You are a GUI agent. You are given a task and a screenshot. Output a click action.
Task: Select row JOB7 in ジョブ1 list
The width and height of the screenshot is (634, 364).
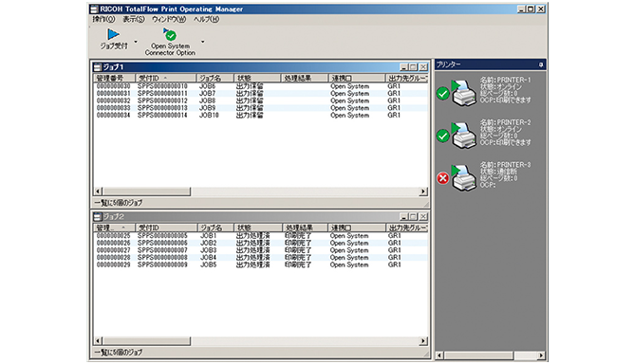pyautogui.click(x=260, y=94)
